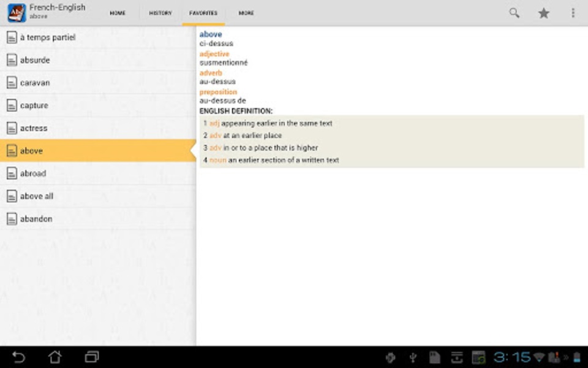Tap the download notification icon

[x=456, y=358]
